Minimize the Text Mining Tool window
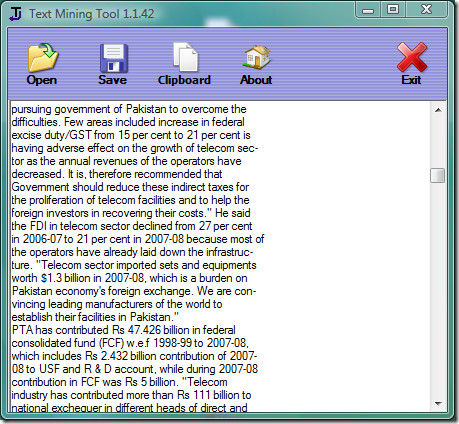The height and width of the screenshot is (424, 459). tap(368, 10)
